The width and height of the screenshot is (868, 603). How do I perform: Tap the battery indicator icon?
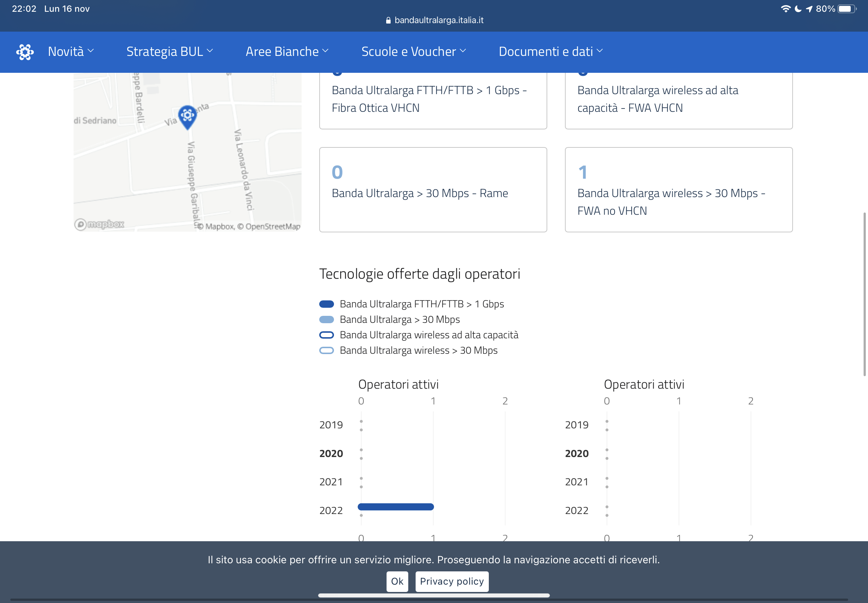[x=846, y=9]
